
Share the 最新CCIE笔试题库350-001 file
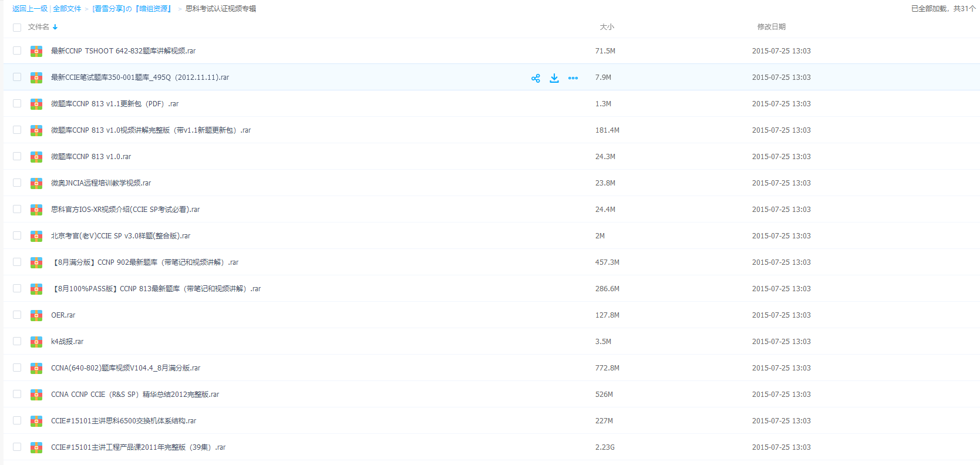pyautogui.click(x=536, y=78)
